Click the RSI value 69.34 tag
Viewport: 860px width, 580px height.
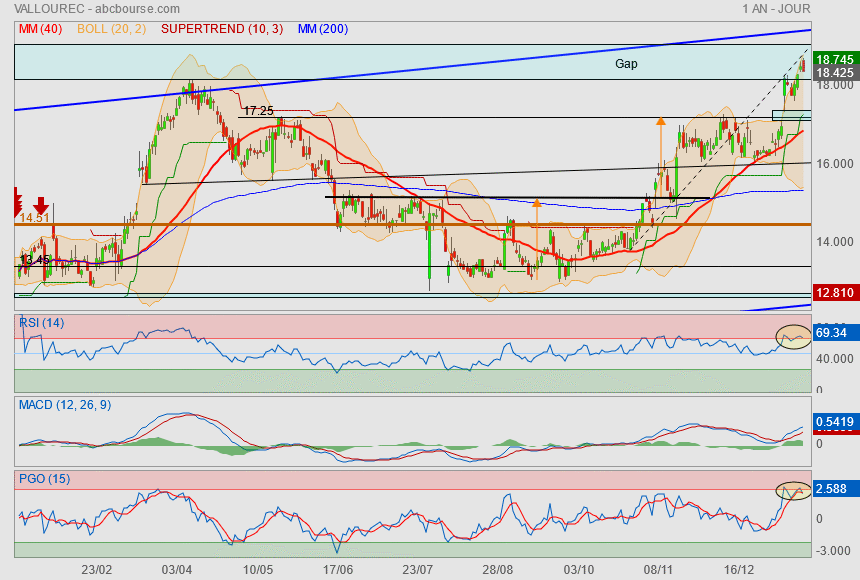(x=834, y=333)
